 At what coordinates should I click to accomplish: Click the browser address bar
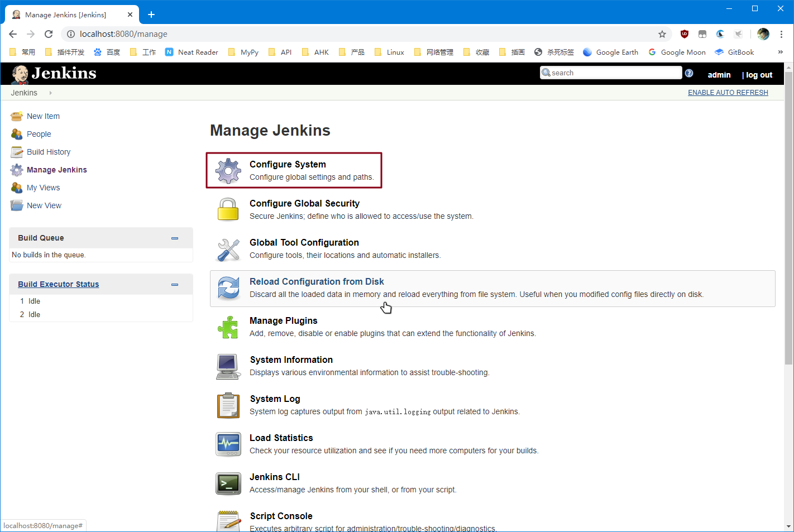tap(366, 34)
